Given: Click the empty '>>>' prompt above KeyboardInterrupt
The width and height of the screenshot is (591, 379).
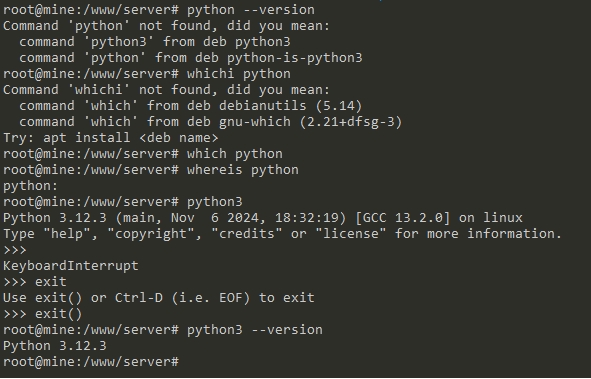Looking at the screenshot, I should click(15, 250).
